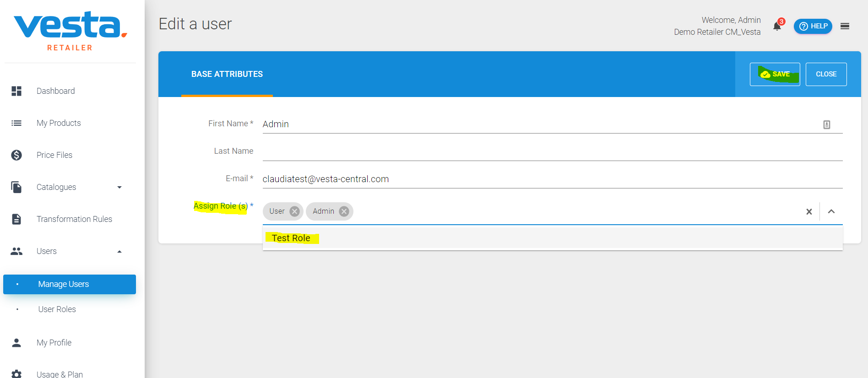Select Test Role from the dropdown list
Screen dimensions: 868x378
pyautogui.click(x=553, y=238)
